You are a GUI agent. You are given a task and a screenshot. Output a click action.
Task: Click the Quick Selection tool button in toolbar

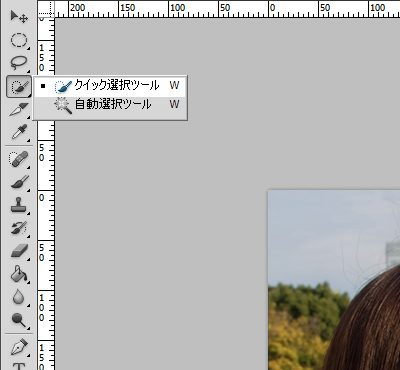point(19,86)
